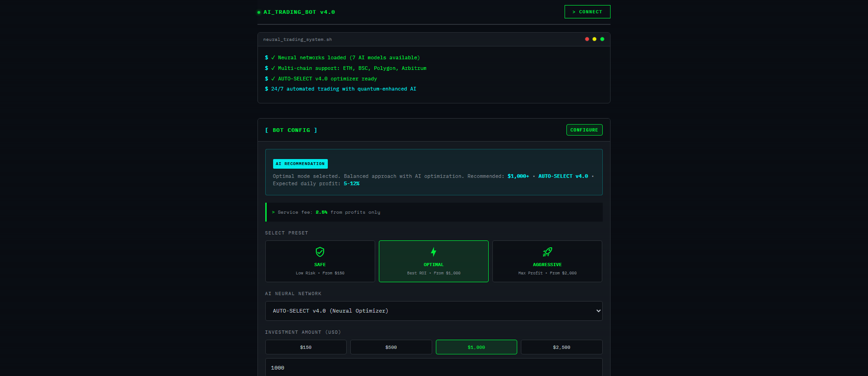Click green status dot beside AI_TRADING_BOT

tap(259, 12)
